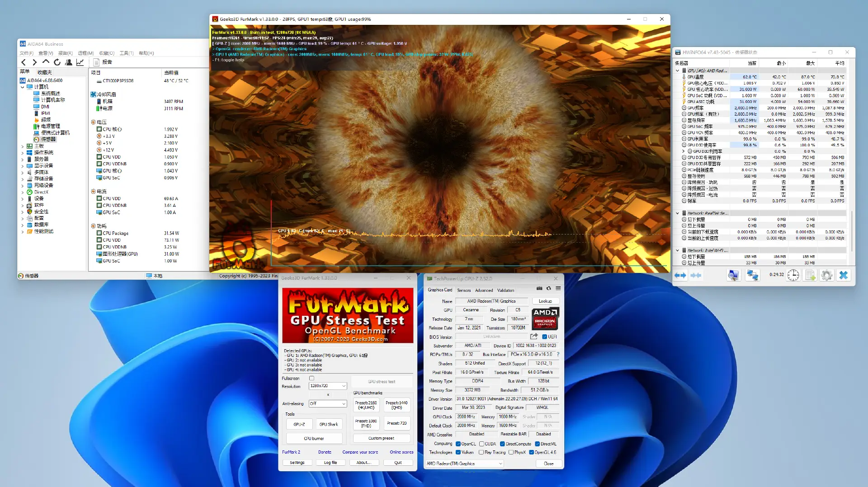Toggle Ray Tracing checkbox in GPU-Z
Image resolution: width=868 pixels, height=487 pixels.
481,452
